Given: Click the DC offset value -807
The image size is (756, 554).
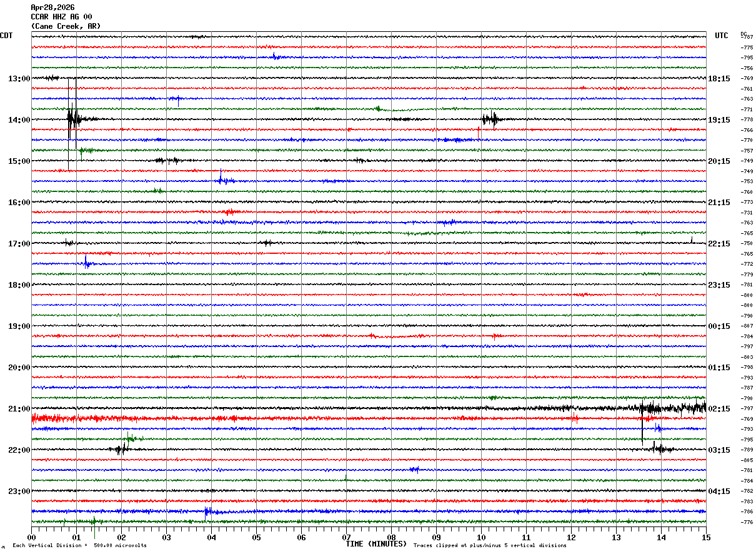Looking at the screenshot, I should click(747, 326).
